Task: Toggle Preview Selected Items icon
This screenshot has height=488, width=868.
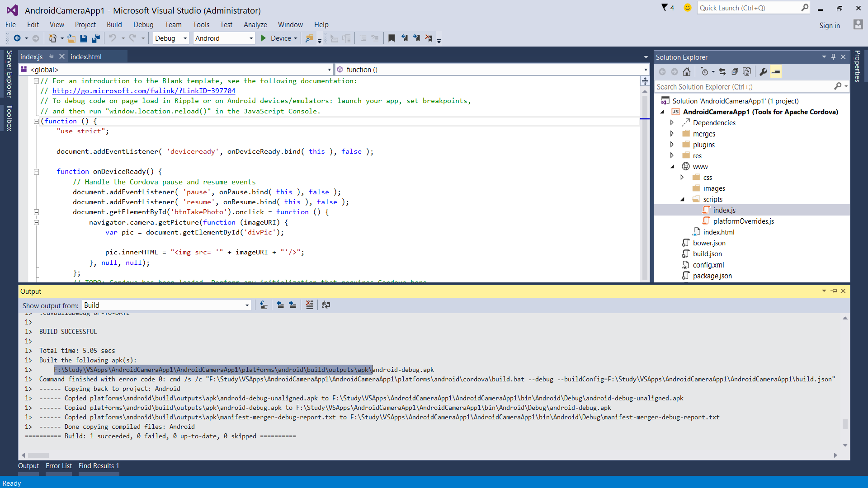Action: point(776,71)
